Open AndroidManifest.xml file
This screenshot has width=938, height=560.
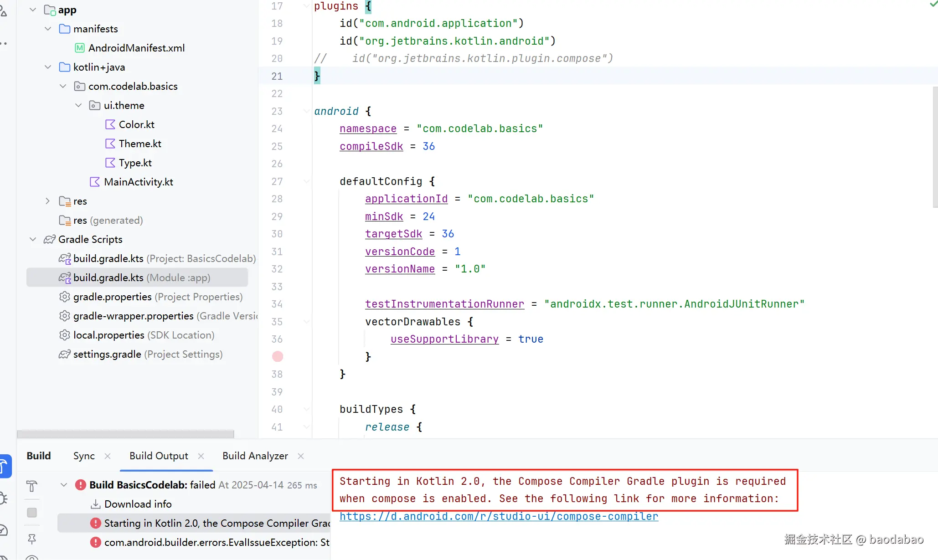pyautogui.click(x=136, y=48)
